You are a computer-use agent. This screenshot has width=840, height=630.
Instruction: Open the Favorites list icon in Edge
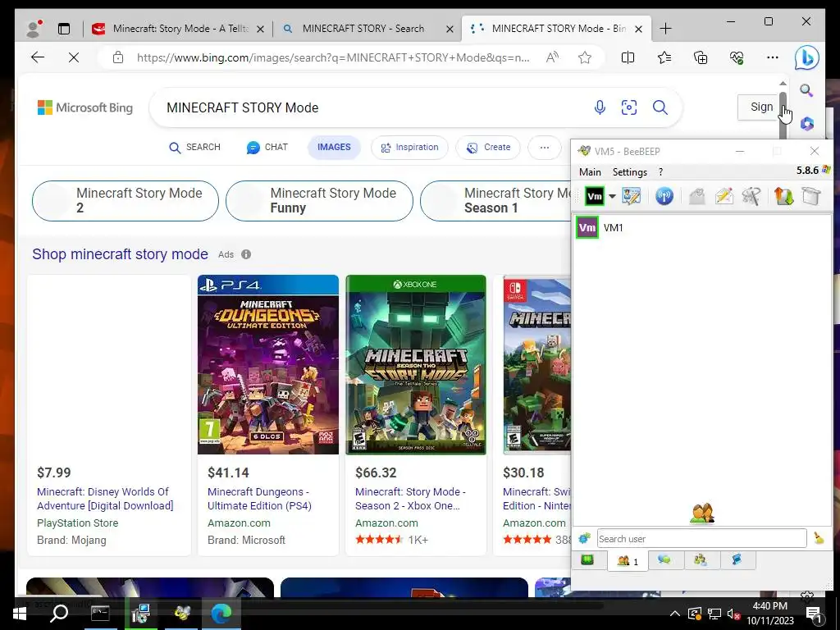[664, 57]
